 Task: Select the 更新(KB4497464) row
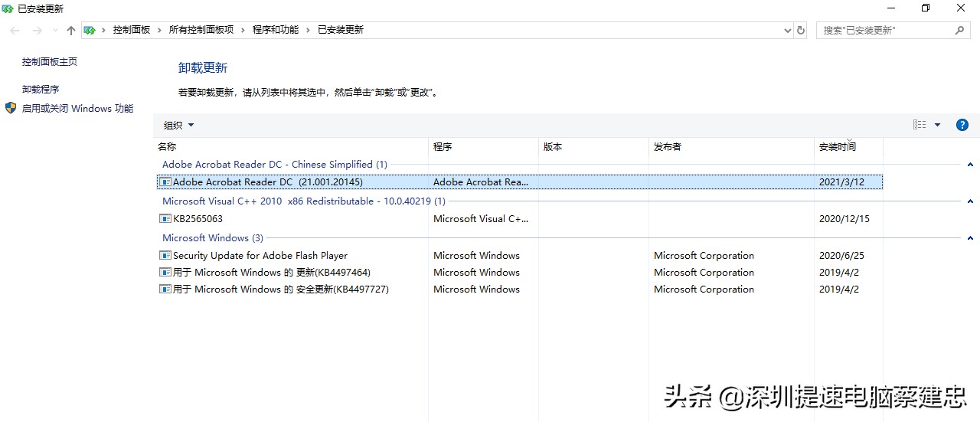tap(520, 272)
